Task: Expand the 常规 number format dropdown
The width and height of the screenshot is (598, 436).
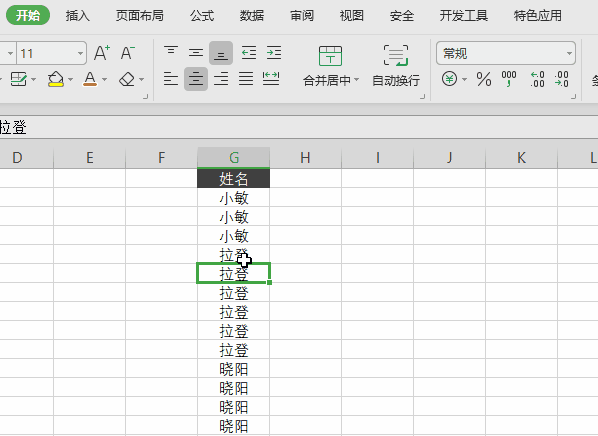Action: (569, 53)
